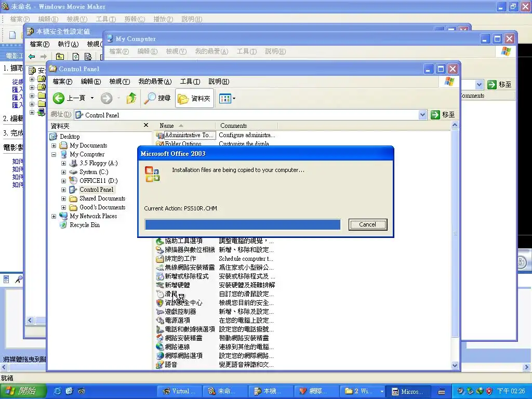This screenshot has width=532, height=399.
Task: Select 協助工具選項 control panel icon
Action: click(183, 241)
